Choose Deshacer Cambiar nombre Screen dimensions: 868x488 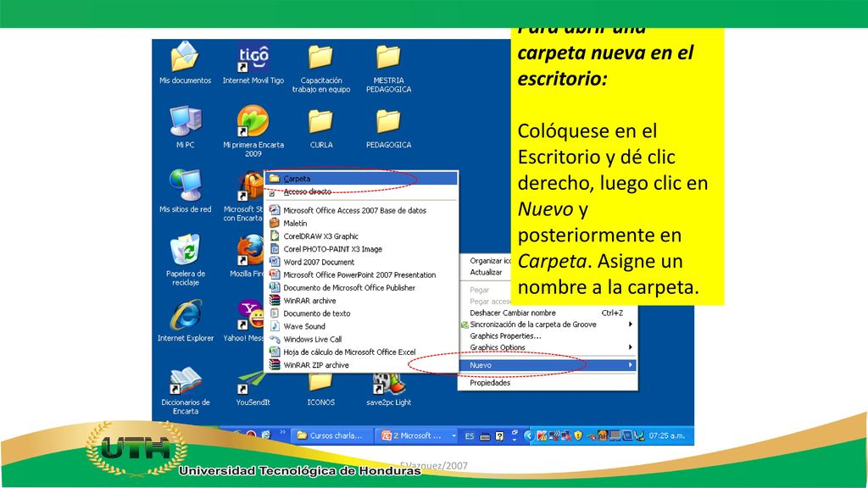coord(548,313)
